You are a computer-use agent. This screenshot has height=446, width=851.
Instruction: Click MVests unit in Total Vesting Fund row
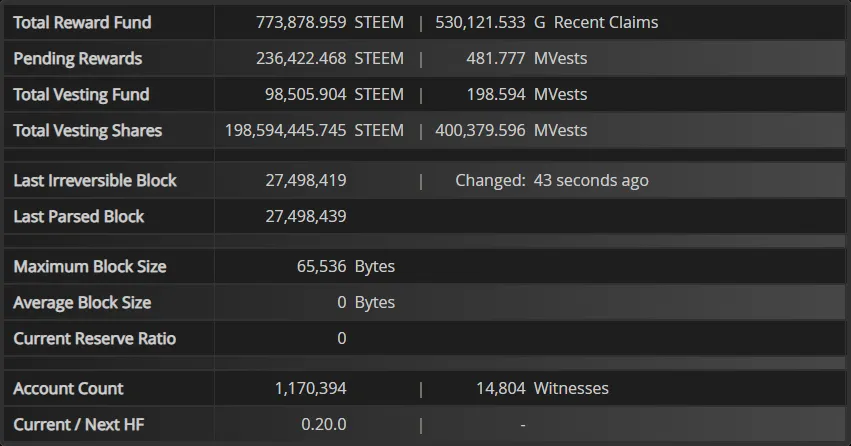point(561,94)
